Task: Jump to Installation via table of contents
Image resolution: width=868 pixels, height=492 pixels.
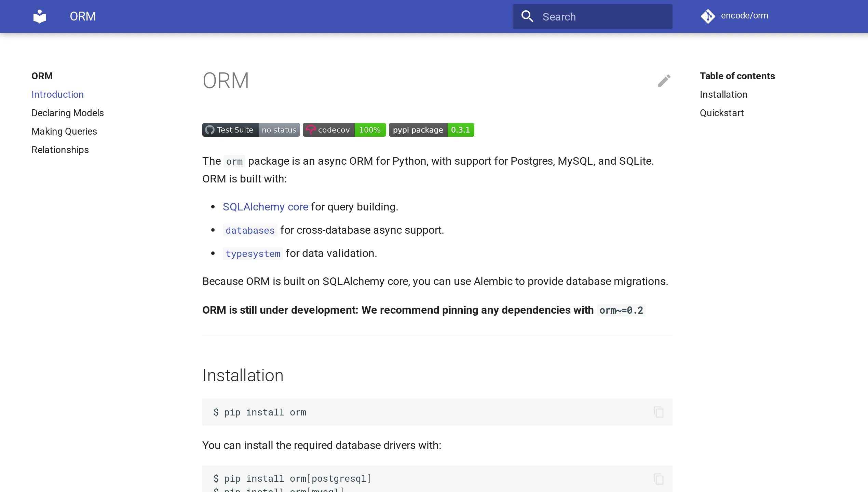Action: (x=723, y=94)
